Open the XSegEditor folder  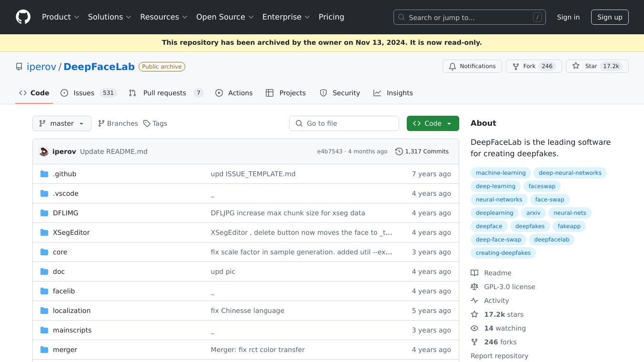click(71, 232)
